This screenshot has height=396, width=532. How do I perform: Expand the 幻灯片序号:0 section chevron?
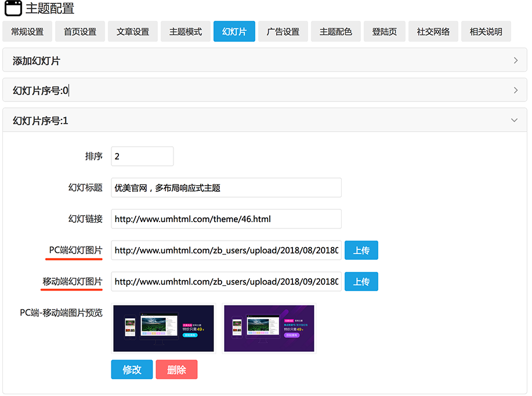[x=515, y=90]
